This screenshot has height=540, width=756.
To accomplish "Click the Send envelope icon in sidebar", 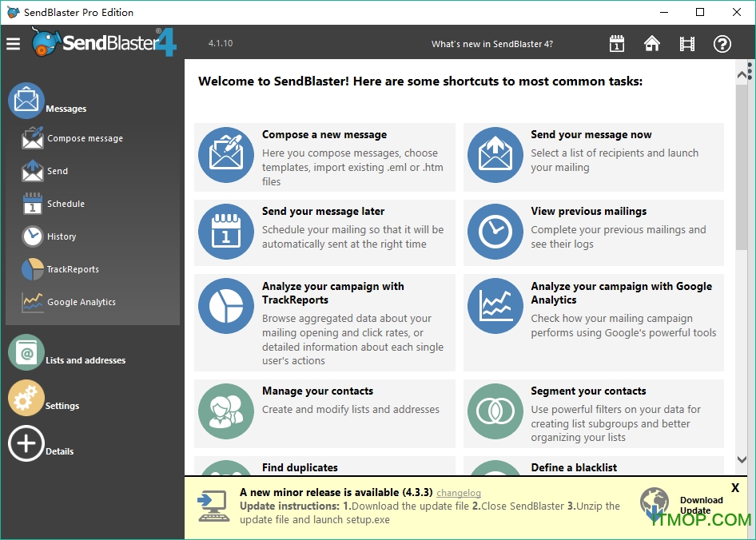I will coord(33,171).
